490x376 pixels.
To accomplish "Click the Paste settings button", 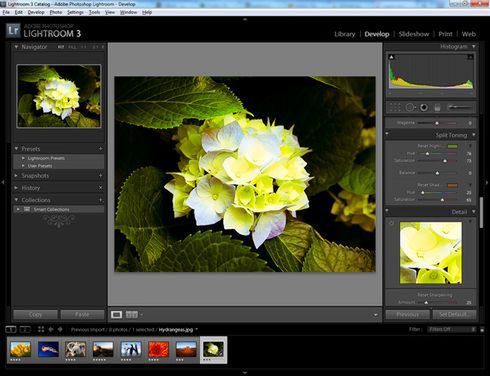I will pyautogui.click(x=82, y=314).
